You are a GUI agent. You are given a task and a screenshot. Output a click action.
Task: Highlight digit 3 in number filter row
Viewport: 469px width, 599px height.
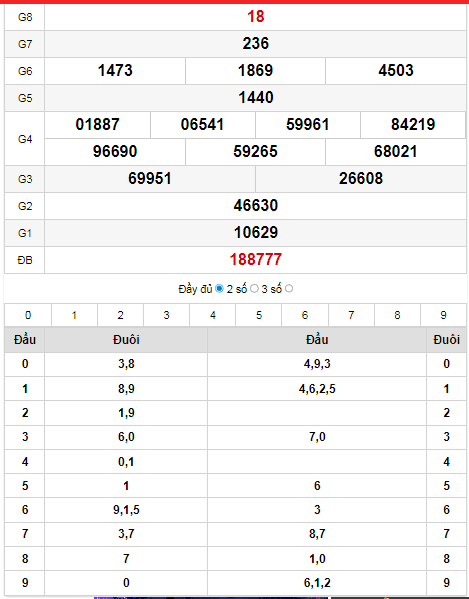point(167,315)
